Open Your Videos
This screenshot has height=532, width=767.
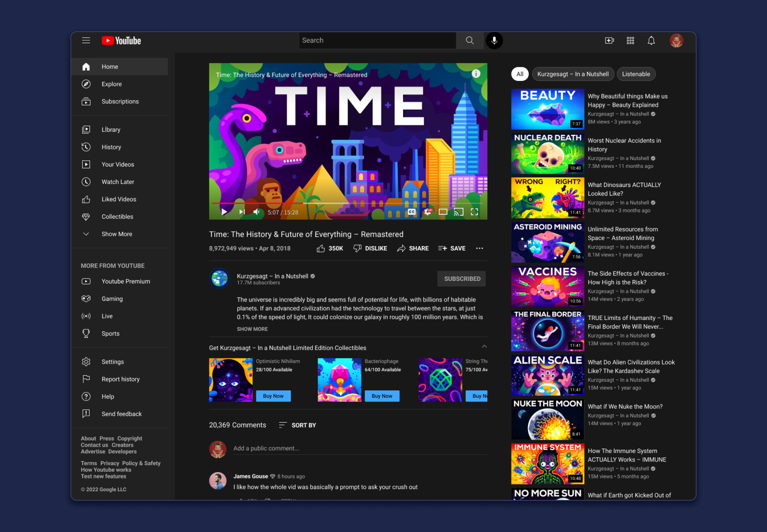point(119,164)
